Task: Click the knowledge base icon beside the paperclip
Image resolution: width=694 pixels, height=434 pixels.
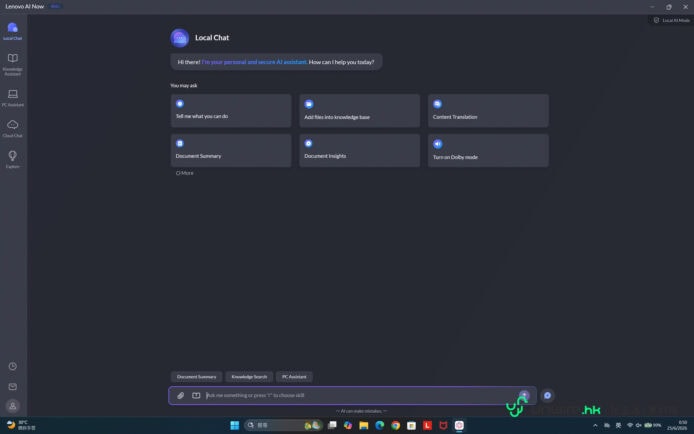Action: tap(196, 396)
